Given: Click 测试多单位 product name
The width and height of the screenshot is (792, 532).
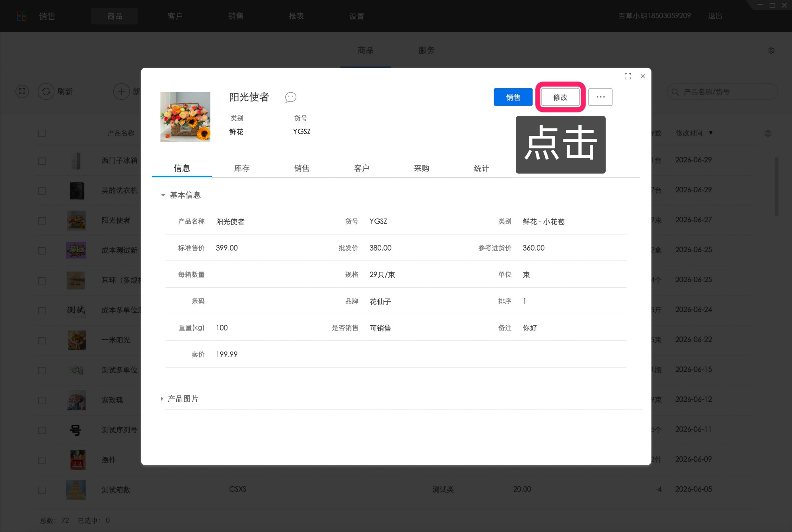Looking at the screenshot, I should tap(119, 370).
